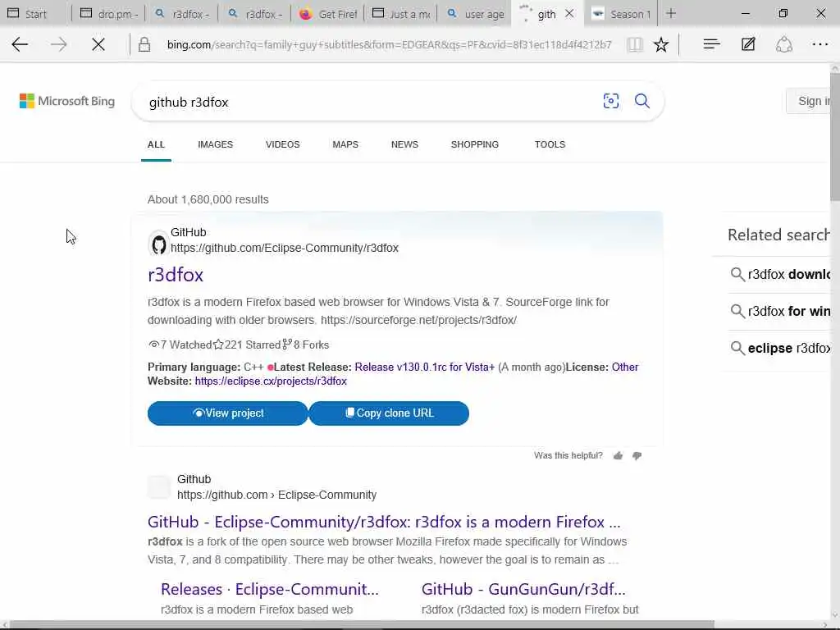Switch to the Season 1 tab

tap(622, 13)
